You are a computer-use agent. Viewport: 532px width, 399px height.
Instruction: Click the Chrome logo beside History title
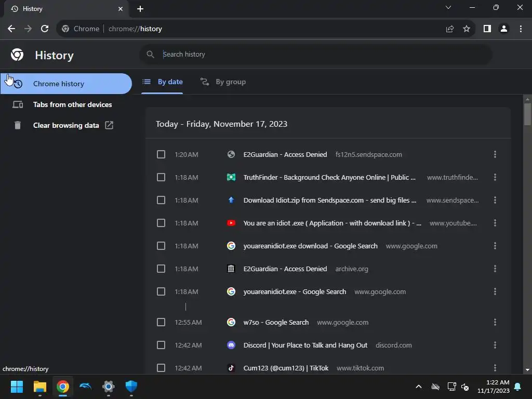click(x=17, y=55)
